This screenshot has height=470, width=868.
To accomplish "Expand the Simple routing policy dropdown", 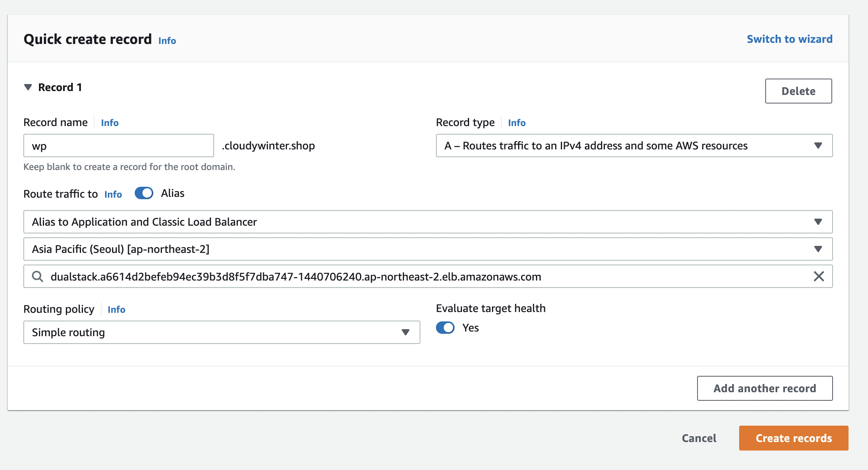I will pos(221,332).
